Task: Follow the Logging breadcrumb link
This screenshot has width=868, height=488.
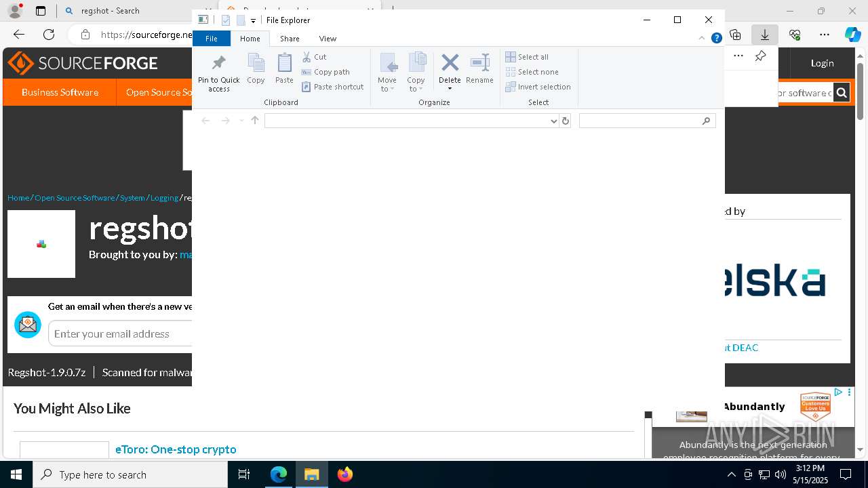Action: [x=164, y=198]
